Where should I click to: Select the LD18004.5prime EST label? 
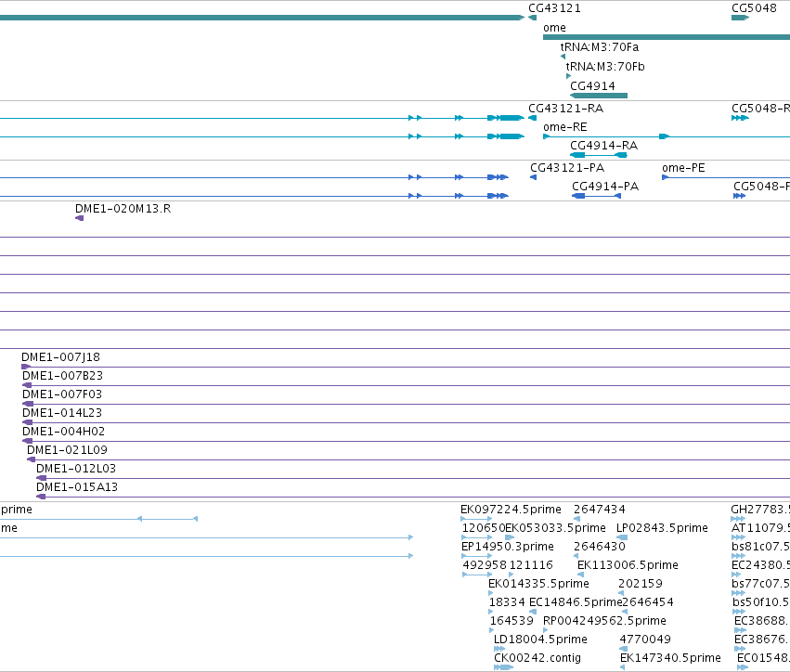pyautogui.click(x=540, y=640)
